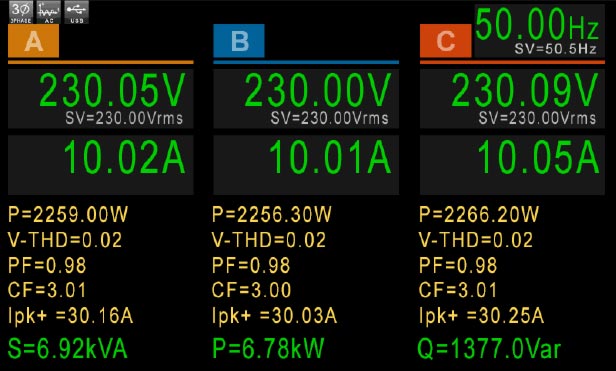Click PF=0.98 under phase A

pyautogui.click(x=47, y=265)
